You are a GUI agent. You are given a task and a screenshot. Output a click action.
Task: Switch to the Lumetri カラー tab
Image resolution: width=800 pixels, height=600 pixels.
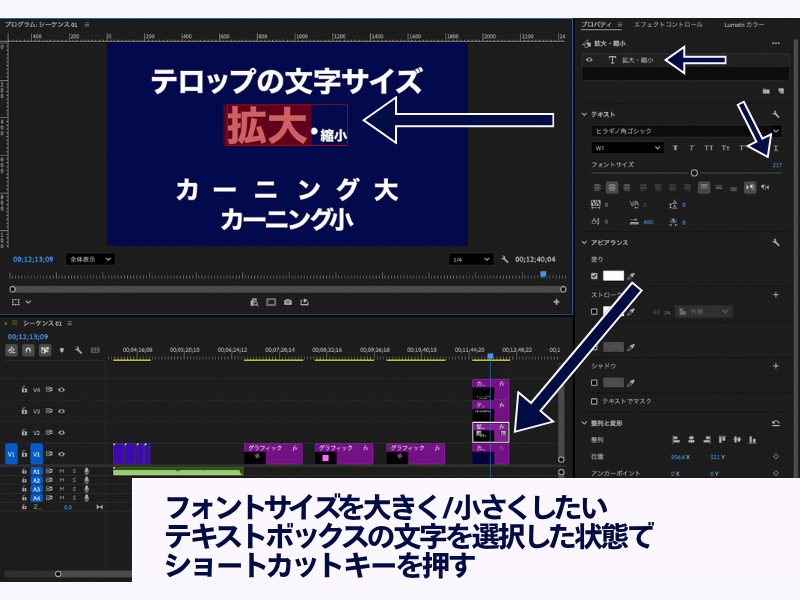745,24
